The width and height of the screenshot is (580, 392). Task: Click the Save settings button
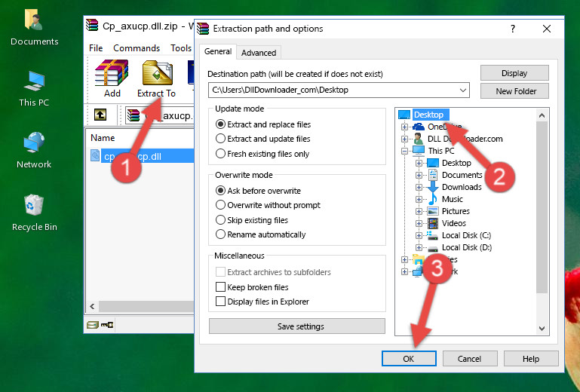[297, 326]
